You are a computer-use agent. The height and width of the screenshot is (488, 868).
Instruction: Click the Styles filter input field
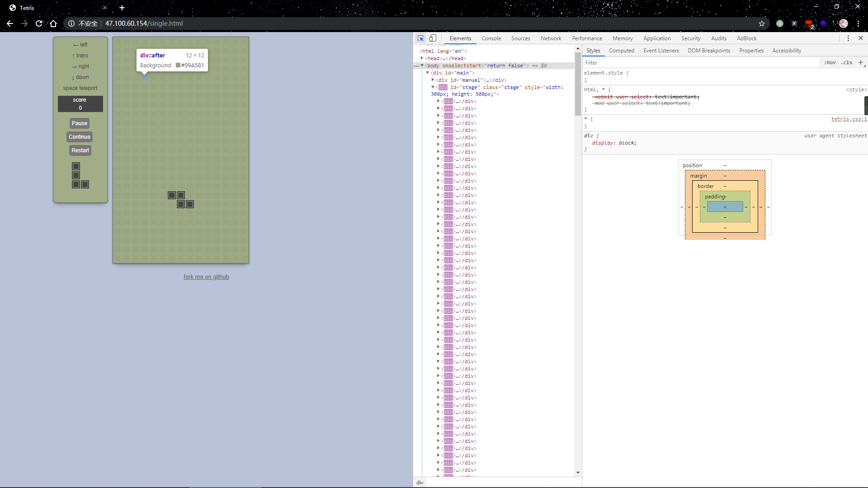[x=701, y=63]
